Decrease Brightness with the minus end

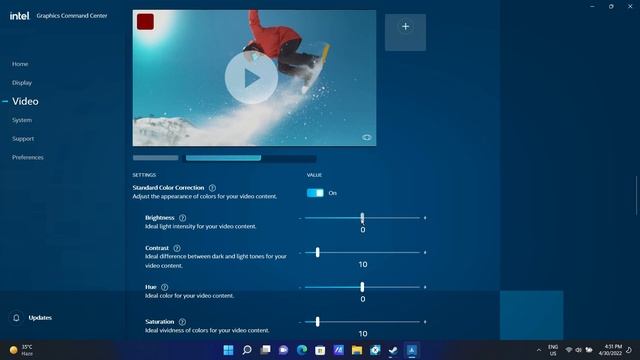(300, 218)
